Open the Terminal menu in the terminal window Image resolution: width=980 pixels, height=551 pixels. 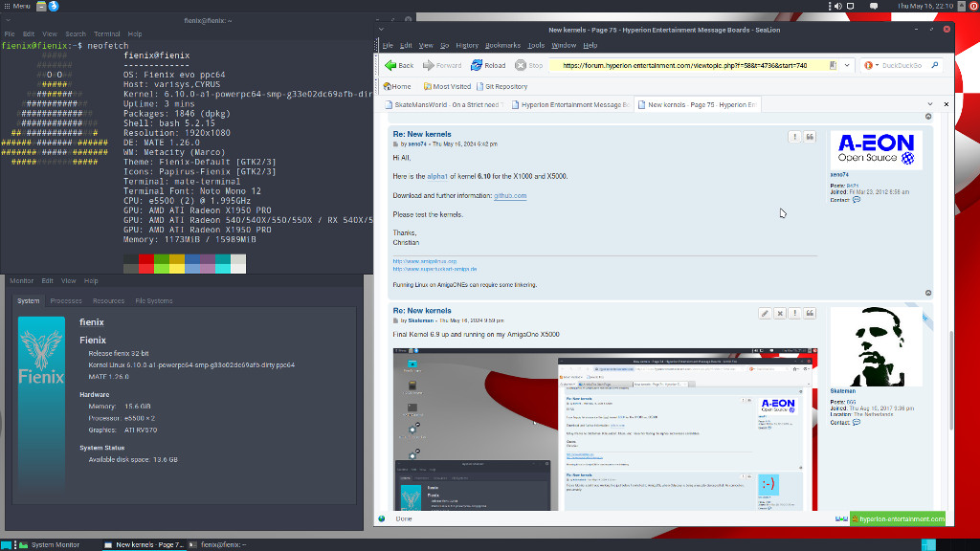tap(106, 33)
